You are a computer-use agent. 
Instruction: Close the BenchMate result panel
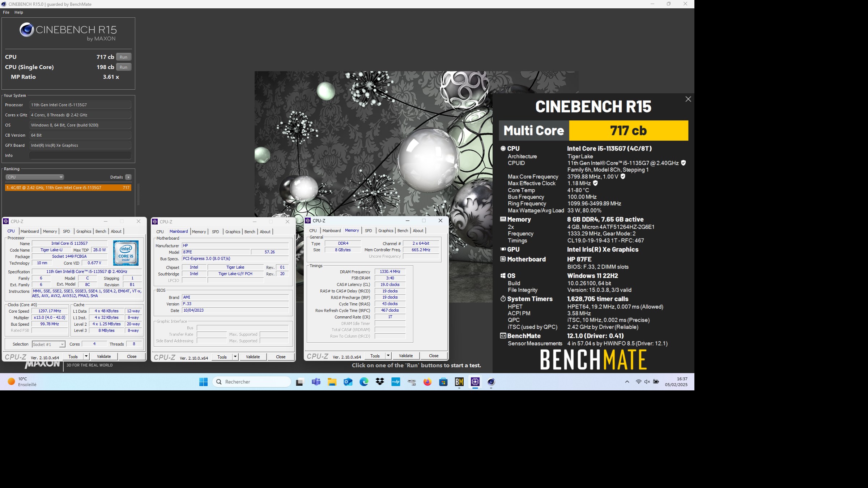coord(688,99)
